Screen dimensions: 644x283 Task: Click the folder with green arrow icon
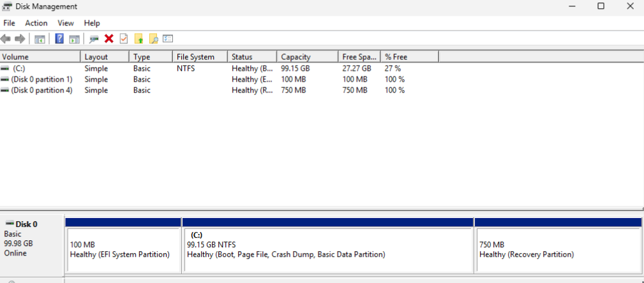[x=139, y=39]
